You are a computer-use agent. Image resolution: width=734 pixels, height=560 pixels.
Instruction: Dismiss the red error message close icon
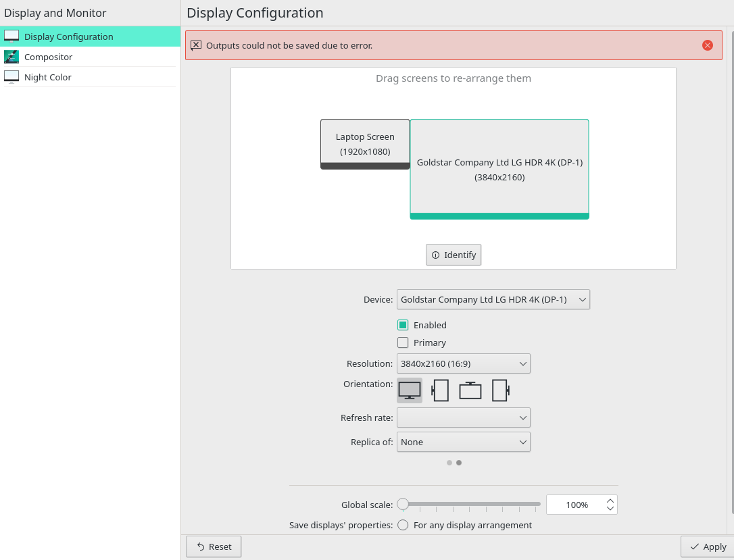pos(707,45)
